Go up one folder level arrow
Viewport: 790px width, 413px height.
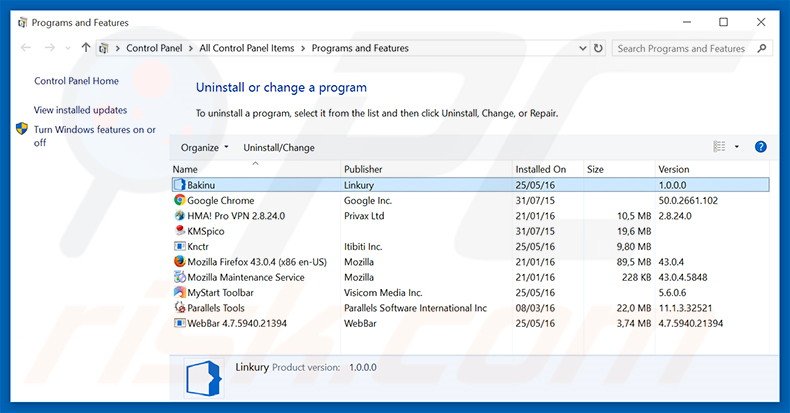coord(86,48)
